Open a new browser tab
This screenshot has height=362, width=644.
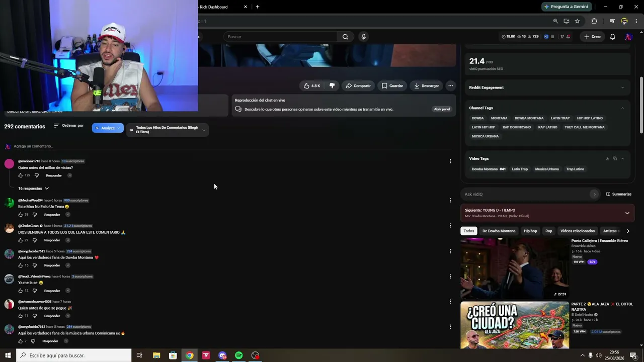[258, 7]
